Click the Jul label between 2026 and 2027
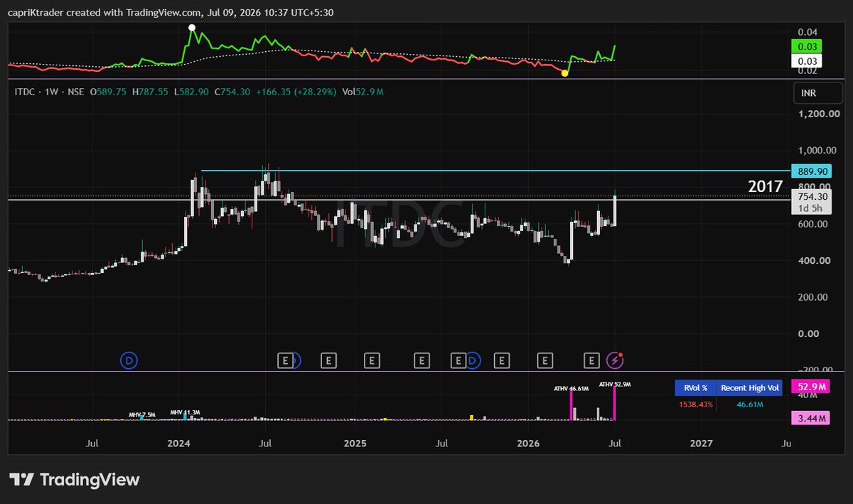 click(616, 444)
